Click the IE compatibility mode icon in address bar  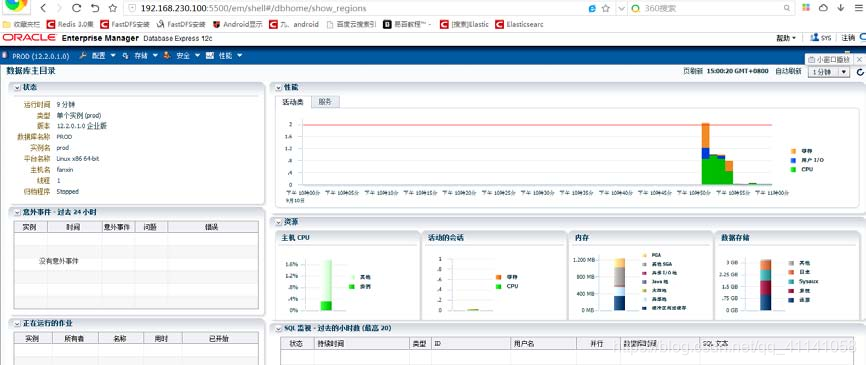click(592, 8)
